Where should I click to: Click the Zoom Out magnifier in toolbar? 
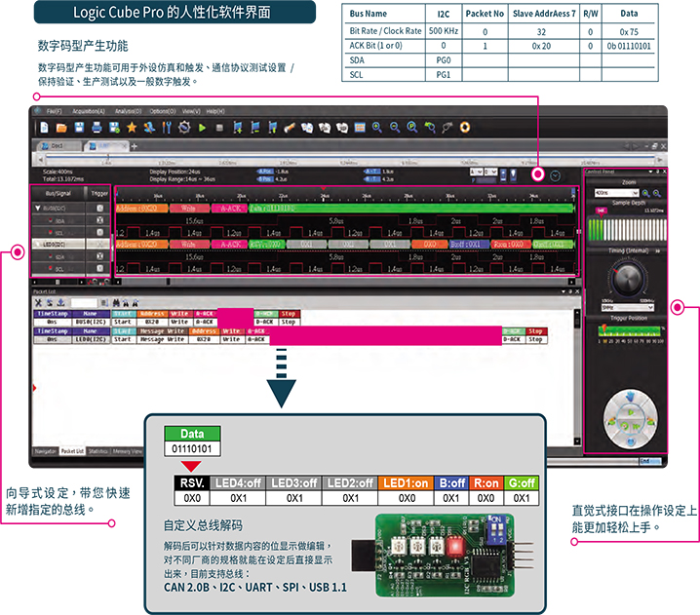click(395, 128)
